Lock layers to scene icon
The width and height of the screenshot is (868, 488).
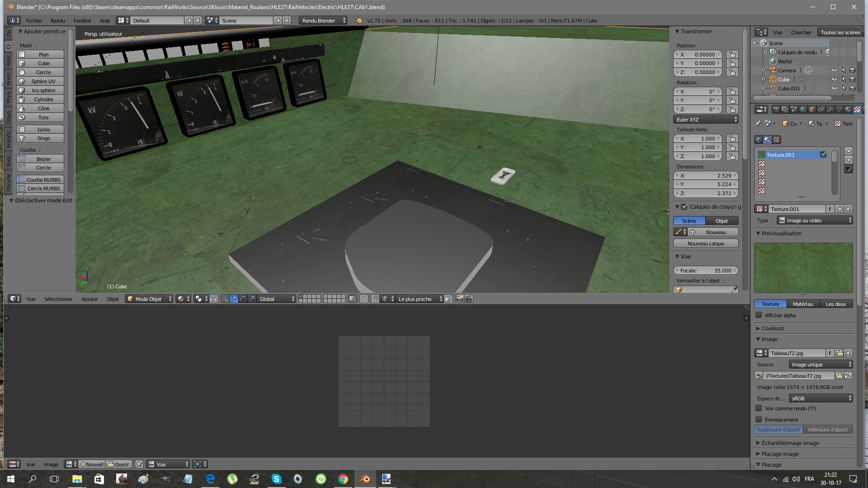coord(353,299)
